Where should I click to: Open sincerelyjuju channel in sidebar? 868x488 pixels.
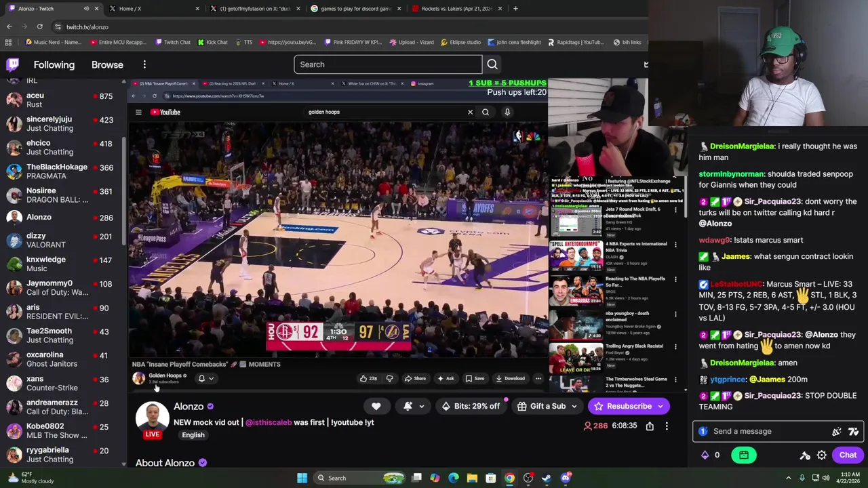pos(61,123)
